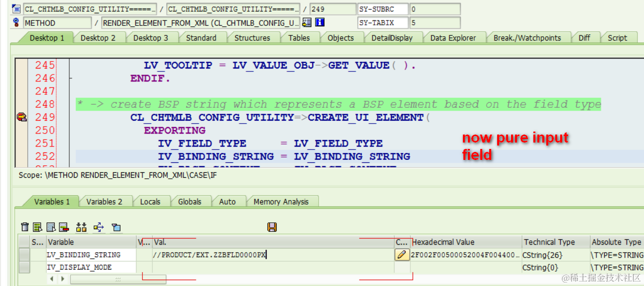Click the CString{26} technical type cell
This screenshot has height=286, width=644.
(556, 255)
